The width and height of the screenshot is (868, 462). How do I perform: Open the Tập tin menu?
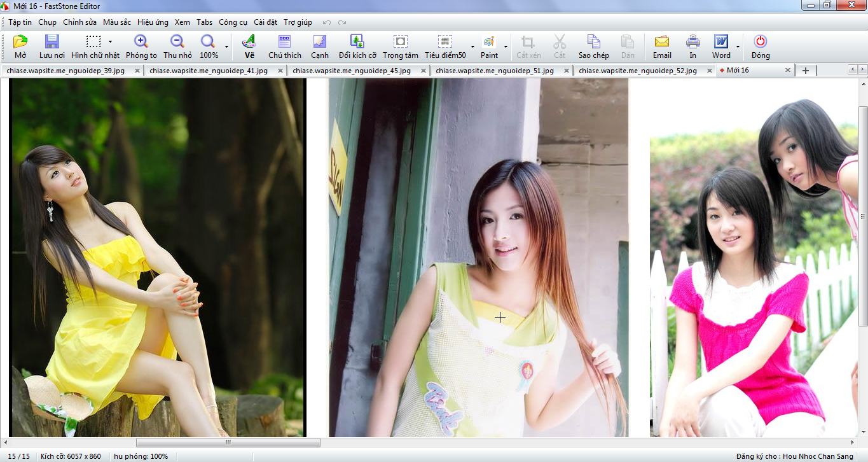click(20, 22)
